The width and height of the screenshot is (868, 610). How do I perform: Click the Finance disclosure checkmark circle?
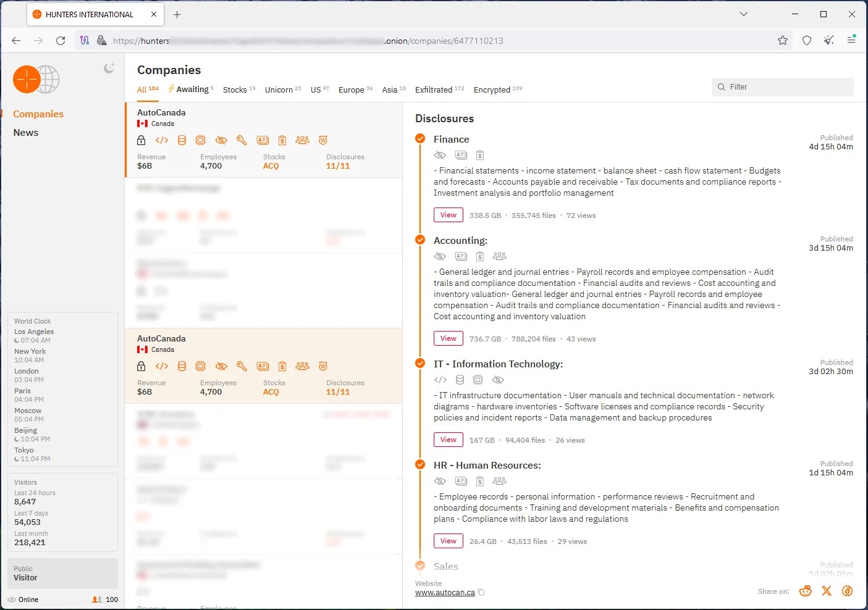click(420, 139)
